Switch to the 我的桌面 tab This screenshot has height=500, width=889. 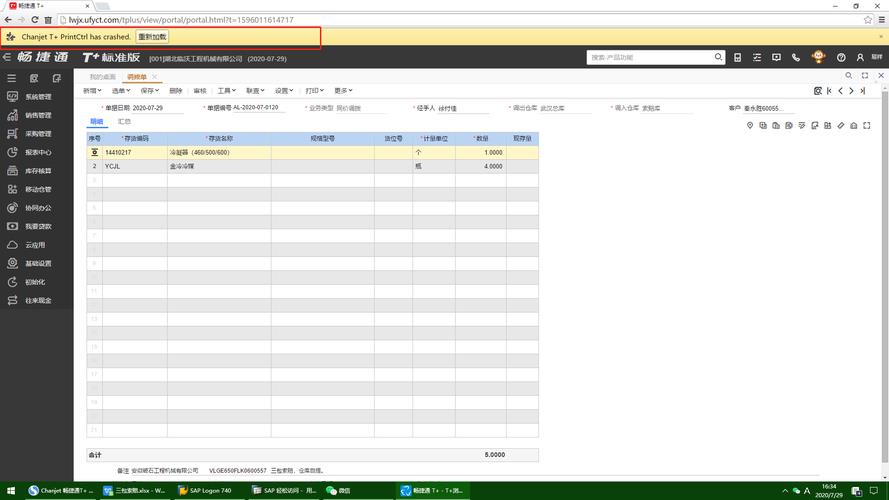point(103,77)
